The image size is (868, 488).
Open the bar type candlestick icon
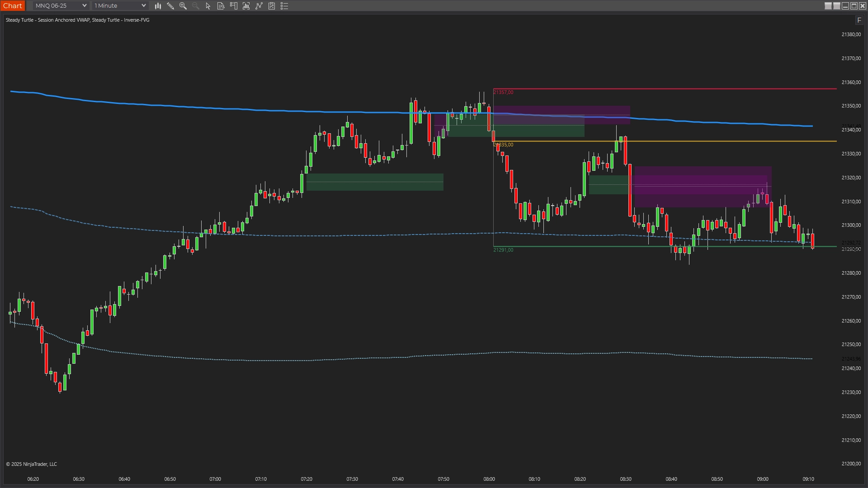(158, 6)
